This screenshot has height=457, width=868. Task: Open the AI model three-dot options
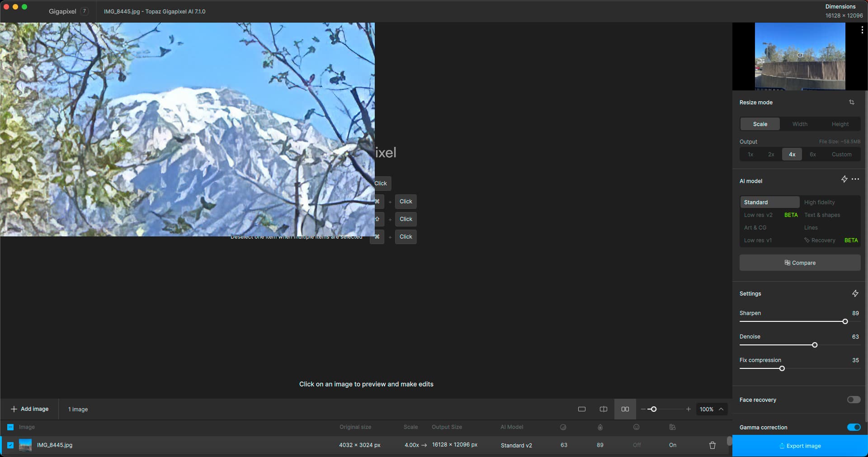click(855, 179)
